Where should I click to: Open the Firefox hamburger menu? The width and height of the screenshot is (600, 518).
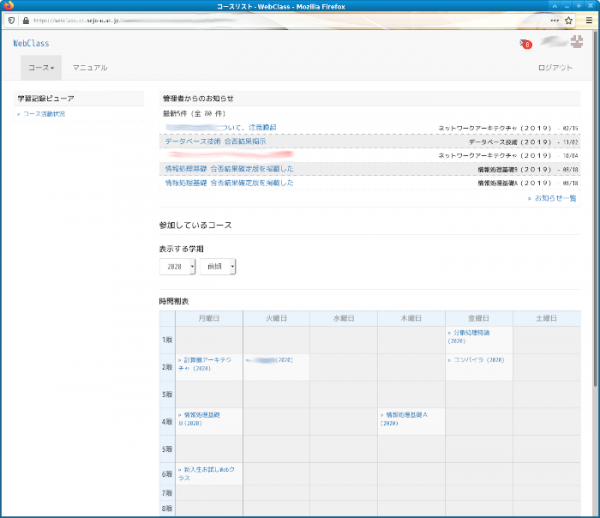pos(589,20)
